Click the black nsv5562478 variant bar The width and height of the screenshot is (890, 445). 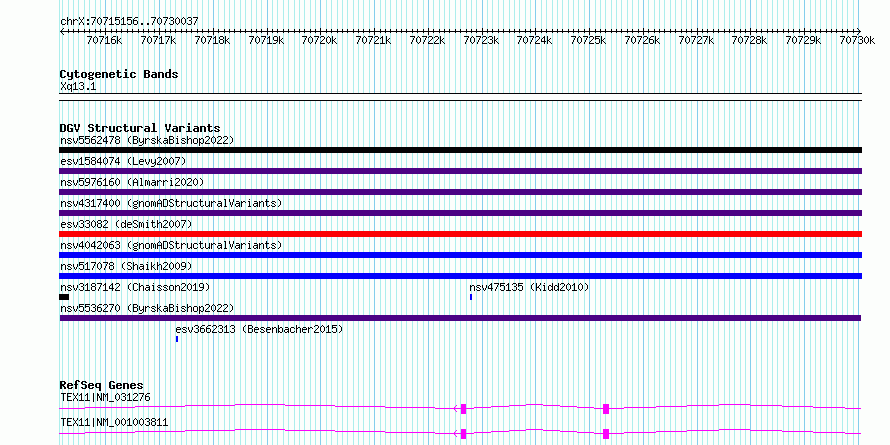pyautogui.click(x=460, y=150)
